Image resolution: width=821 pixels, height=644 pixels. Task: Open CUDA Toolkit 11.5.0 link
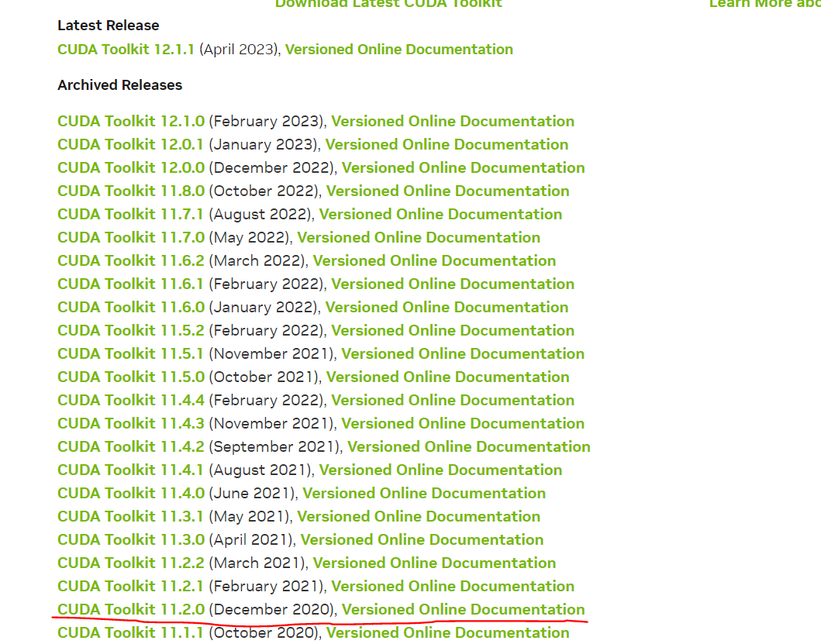click(x=131, y=377)
